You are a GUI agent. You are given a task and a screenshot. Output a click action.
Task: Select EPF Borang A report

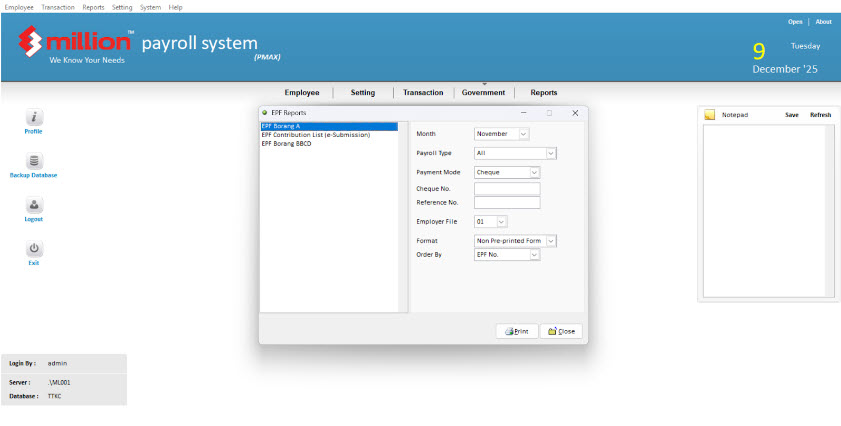click(x=329, y=127)
